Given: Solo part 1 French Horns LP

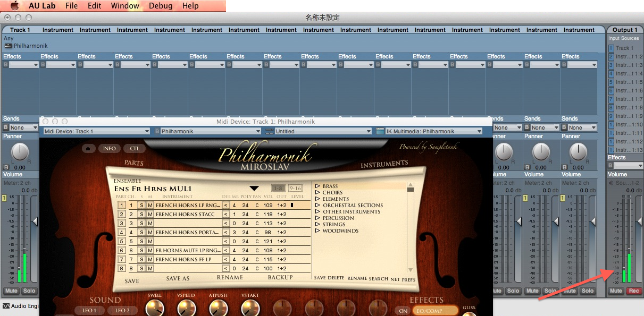Looking at the screenshot, I should pos(142,205).
